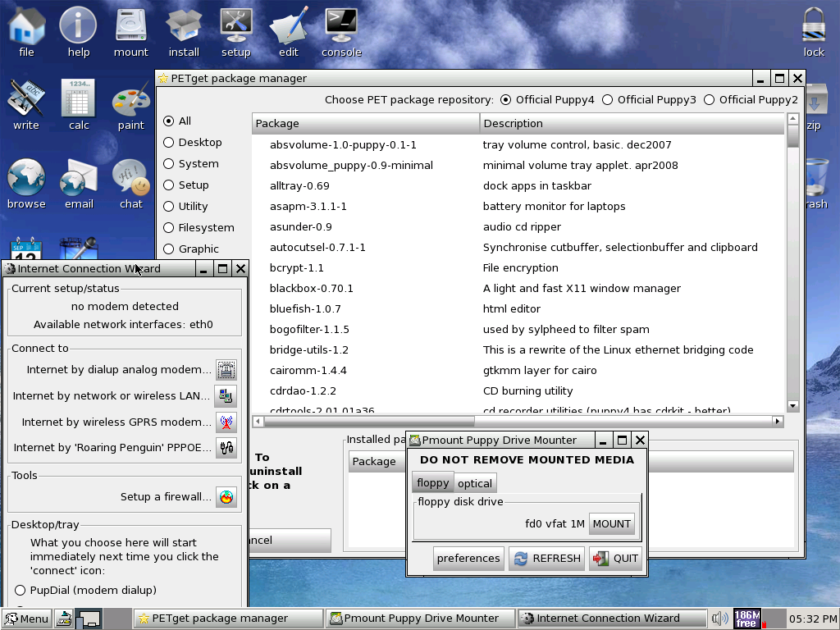Click the Installed packages Package column header
This screenshot has height=630, width=840.
click(377, 462)
